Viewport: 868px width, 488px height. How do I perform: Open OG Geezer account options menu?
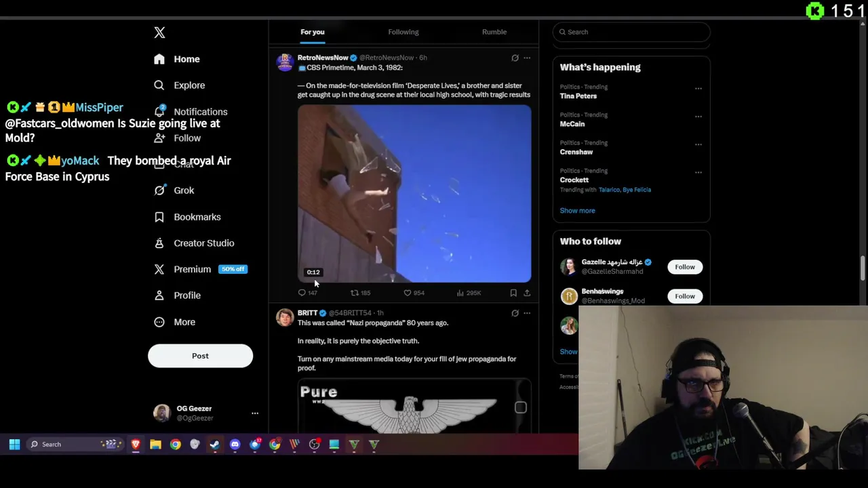point(255,413)
